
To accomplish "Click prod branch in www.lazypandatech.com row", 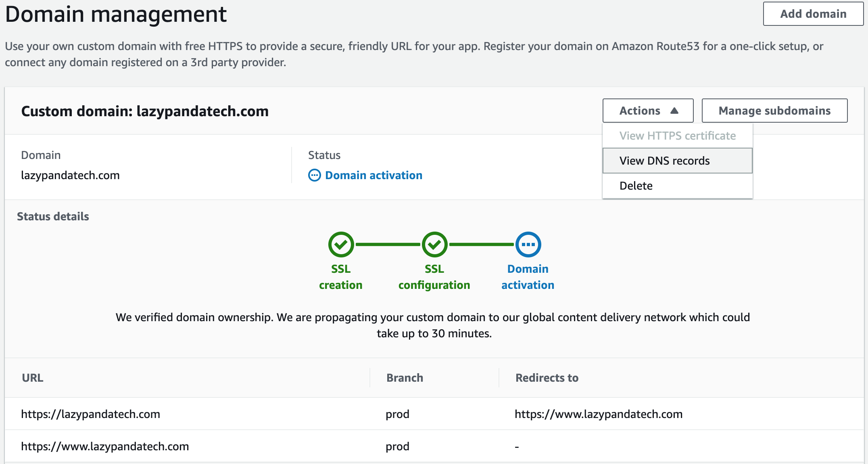I will tap(397, 447).
